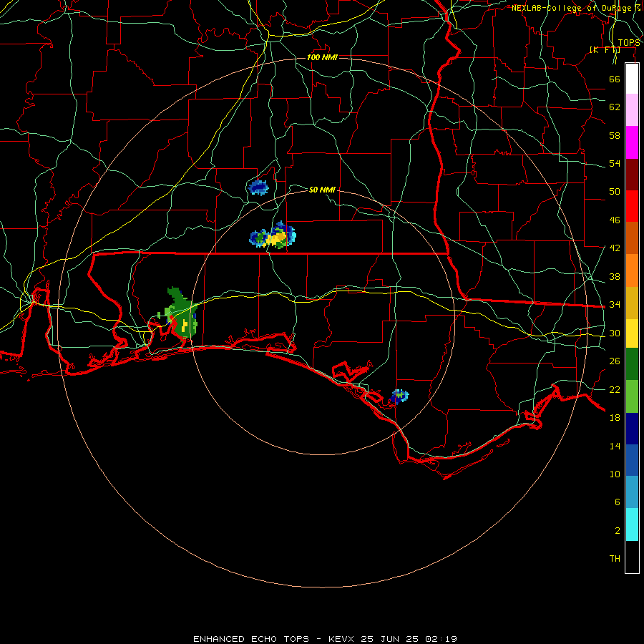Click the dark green legend swatch
Screen dimensions: 644x644
(x=632, y=364)
